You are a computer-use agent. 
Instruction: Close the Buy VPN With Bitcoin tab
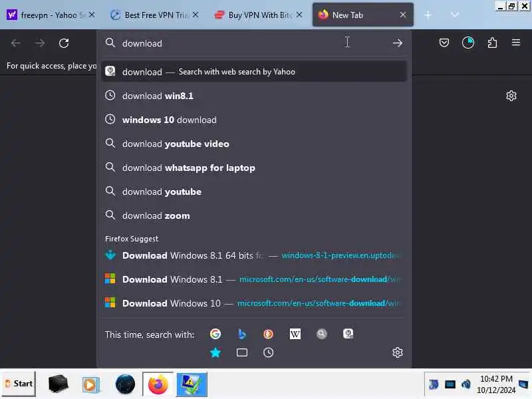coord(299,15)
